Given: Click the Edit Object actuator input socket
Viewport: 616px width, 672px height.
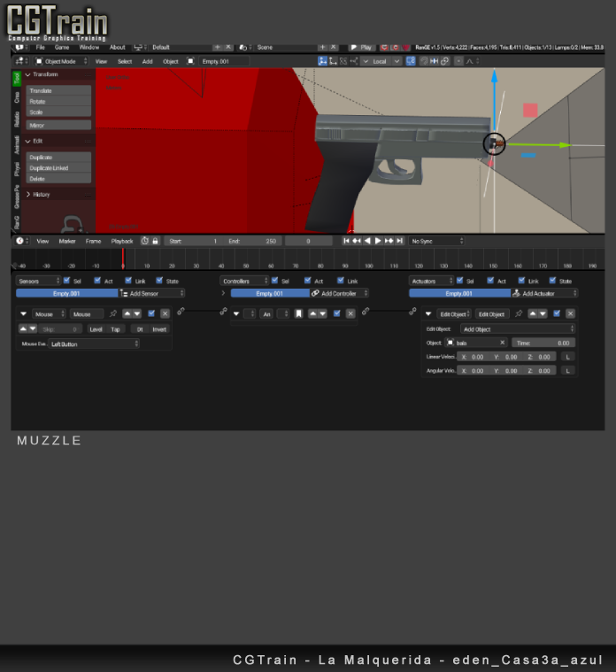Looking at the screenshot, I should click(x=412, y=312).
